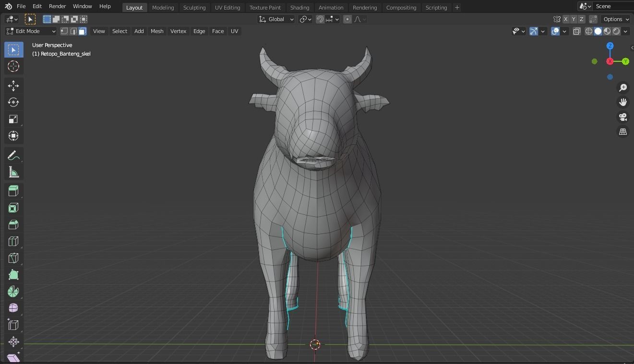634x364 pixels.
Task: Open the Edit Mode dropdown
Action: point(31,31)
